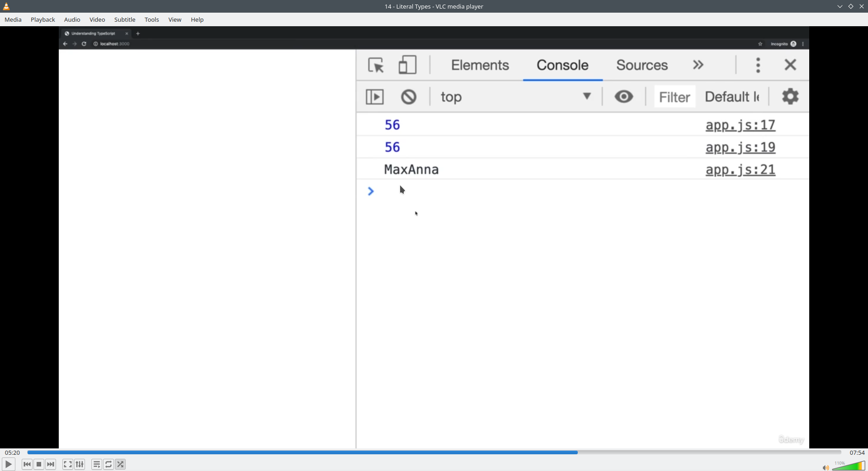Switch to the Elements tab
Viewport: 868px width, 471px height.
tap(480, 65)
